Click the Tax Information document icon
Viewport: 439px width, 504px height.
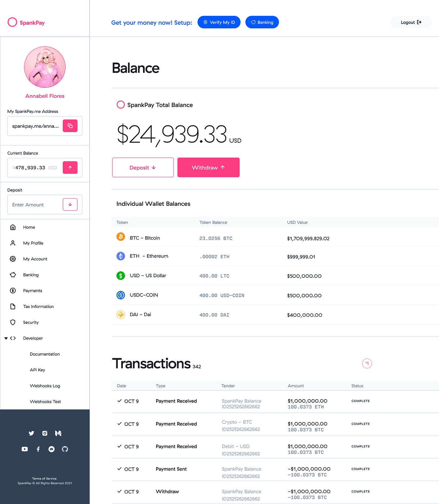pos(13,306)
